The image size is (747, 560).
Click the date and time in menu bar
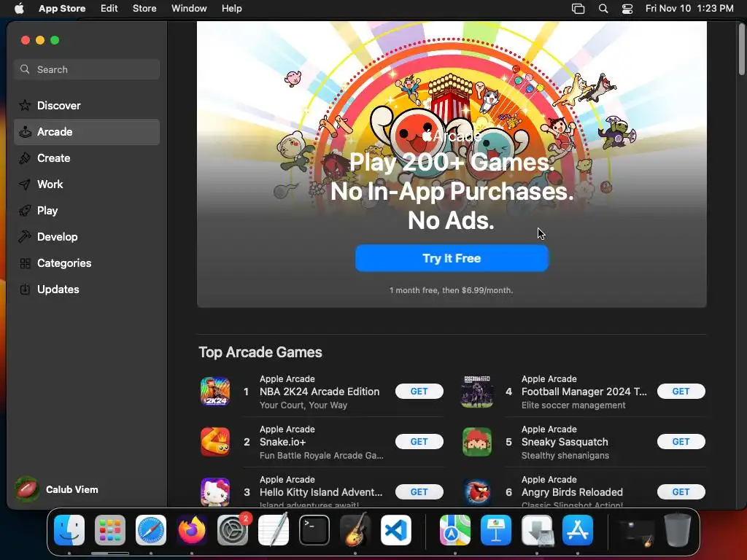[689, 9]
